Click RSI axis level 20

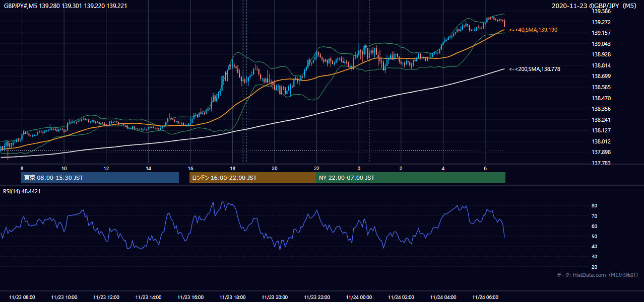pyautogui.click(x=595, y=267)
